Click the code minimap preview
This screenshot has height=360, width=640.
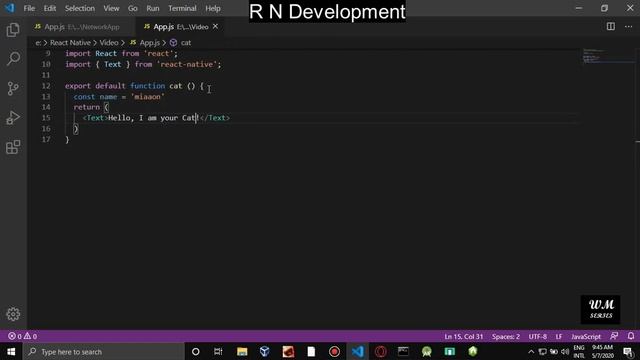(607, 56)
